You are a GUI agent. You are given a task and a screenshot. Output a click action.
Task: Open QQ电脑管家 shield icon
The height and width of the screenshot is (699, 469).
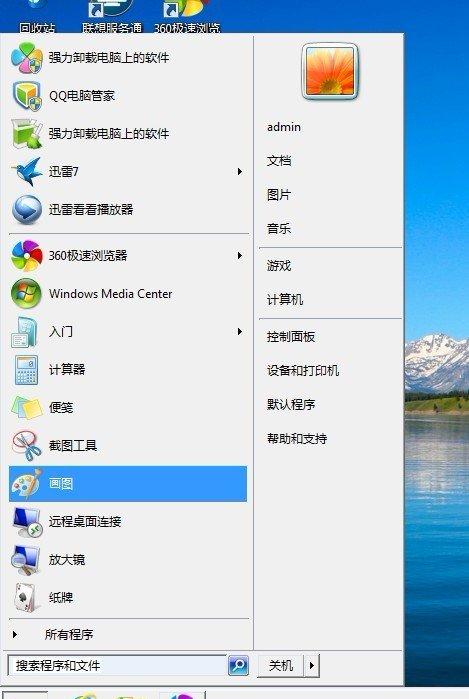[x=27, y=95]
